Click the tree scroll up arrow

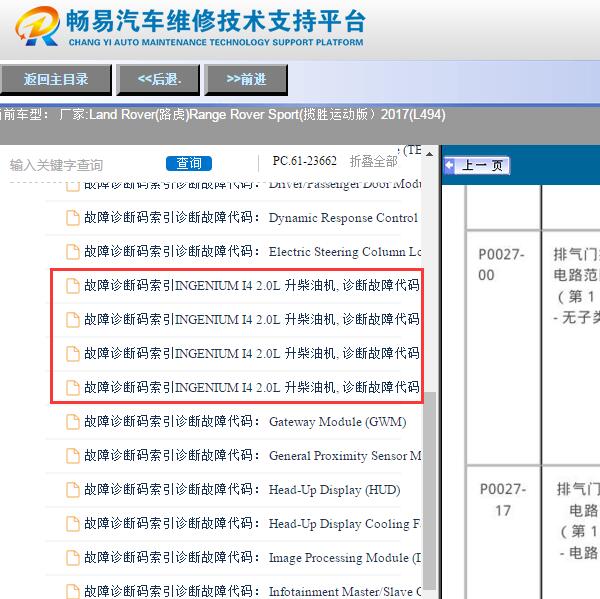coord(429,154)
